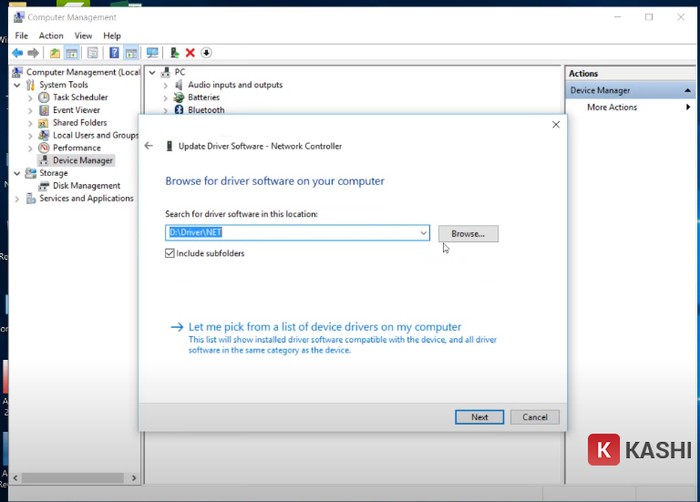
Task: Select Disk Management in the tree
Action: coord(86,186)
